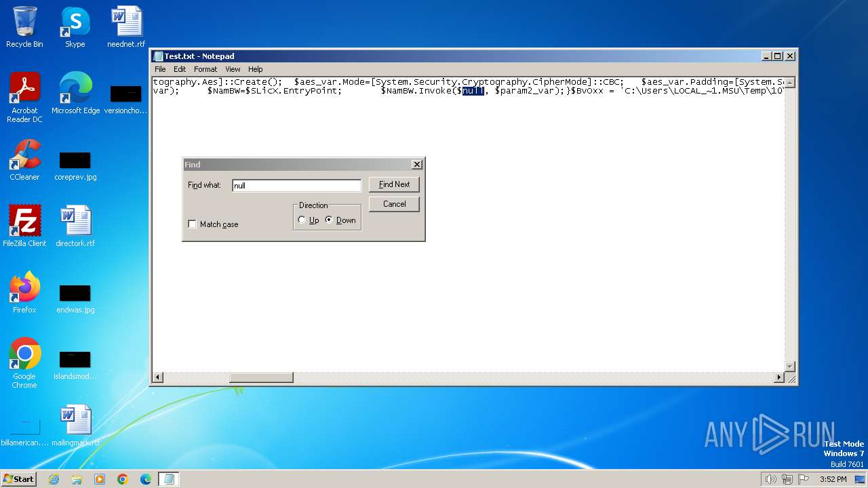Click the volume speaker tray icon
This screenshot has height=488, width=868.
[770, 479]
